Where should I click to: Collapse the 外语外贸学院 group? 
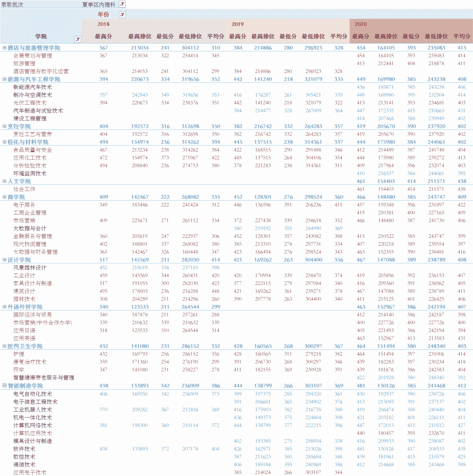pos(4,307)
